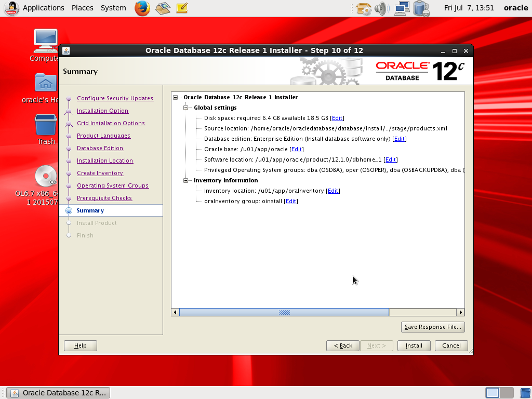532x399 pixels.
Task: Open the mail application icon in the panel
Action: (x=163, y=8)
